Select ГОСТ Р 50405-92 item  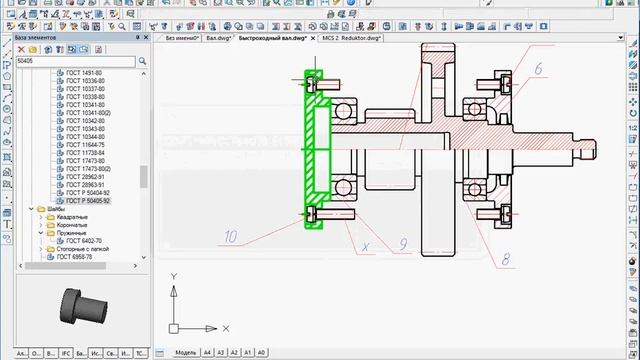(x=88, y=201)
